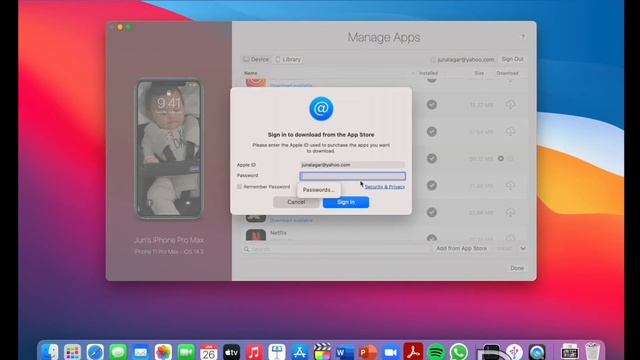This screenshot has height=360, width=640.
Task: Click the help question mark in Manage Apps
Action: 523,37
